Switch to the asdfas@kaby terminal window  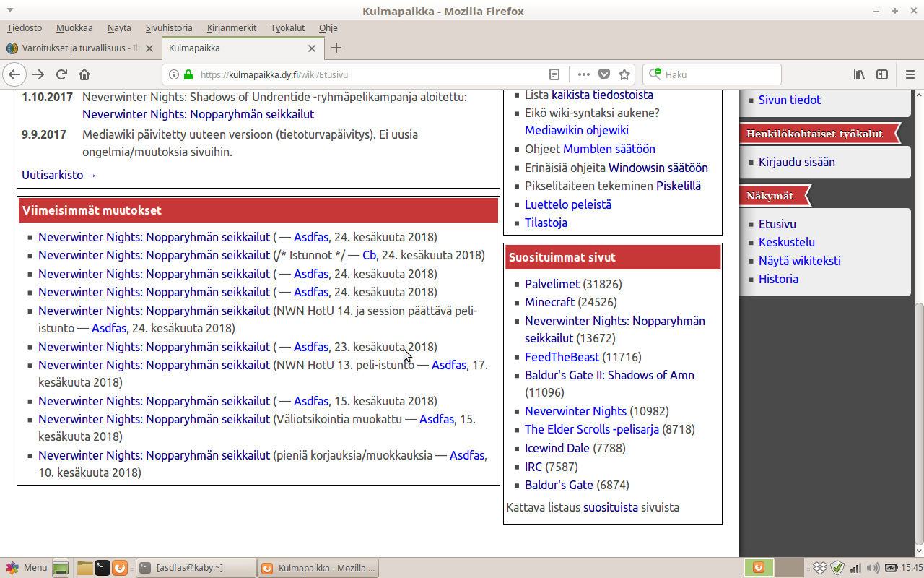coord(196,568)
